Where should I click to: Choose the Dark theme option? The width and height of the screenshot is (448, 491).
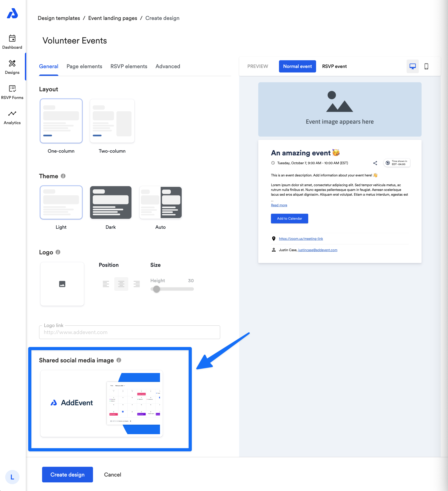click(x=110, y=202)
